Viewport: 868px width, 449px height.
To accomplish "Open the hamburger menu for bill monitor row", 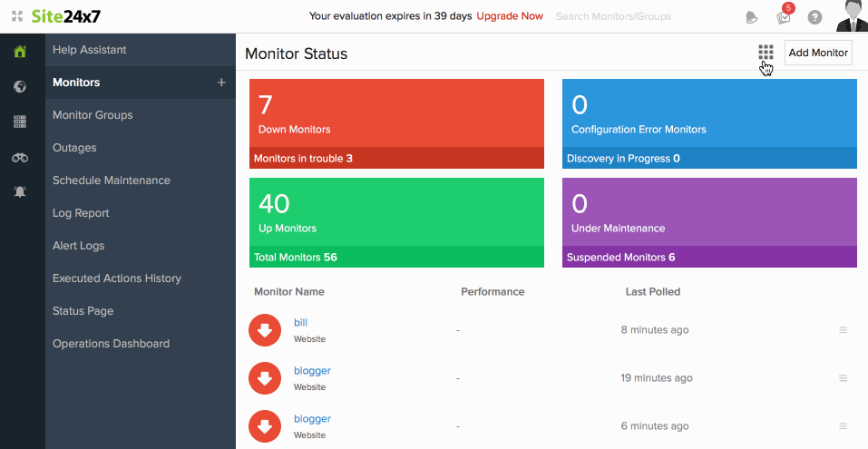I will click(x=843, y=330).
